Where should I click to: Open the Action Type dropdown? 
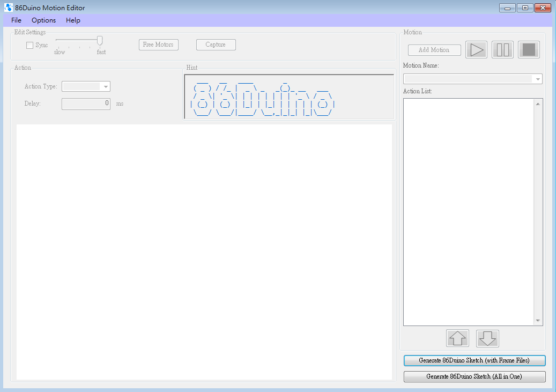pos(86,86)
